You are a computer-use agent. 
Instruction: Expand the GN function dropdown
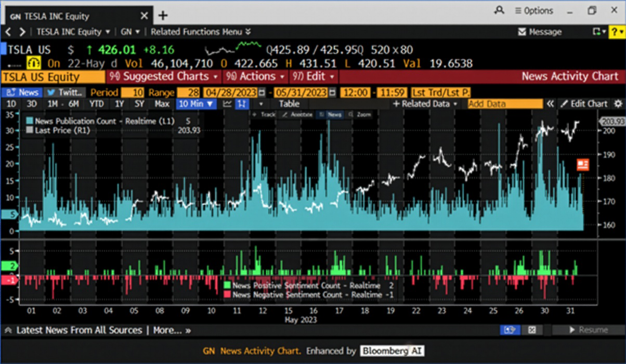pyautogui.click(x=131, y=32)
